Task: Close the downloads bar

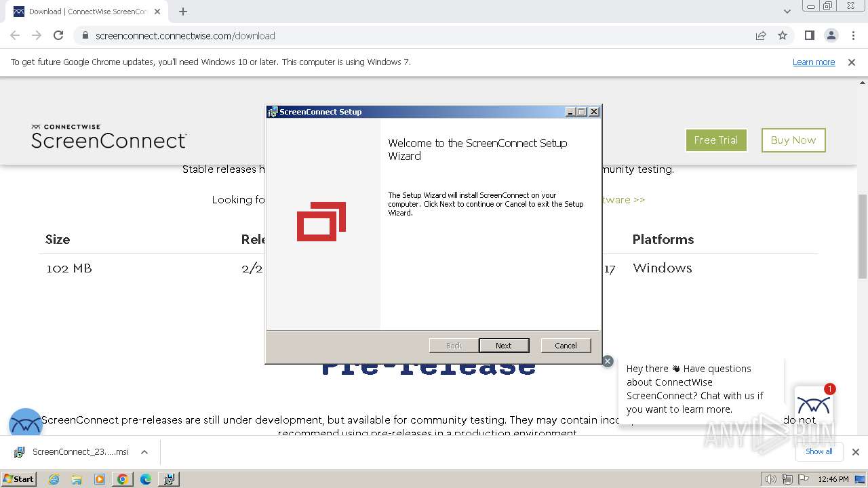Action: (855, 451)
